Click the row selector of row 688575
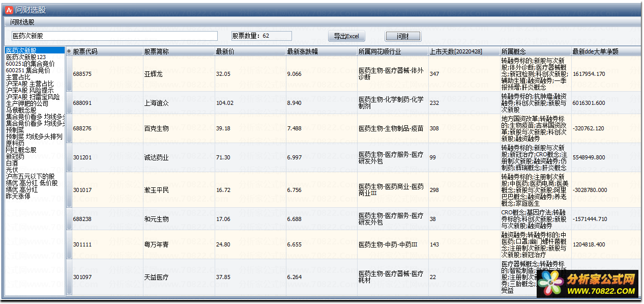 [69, 74]
